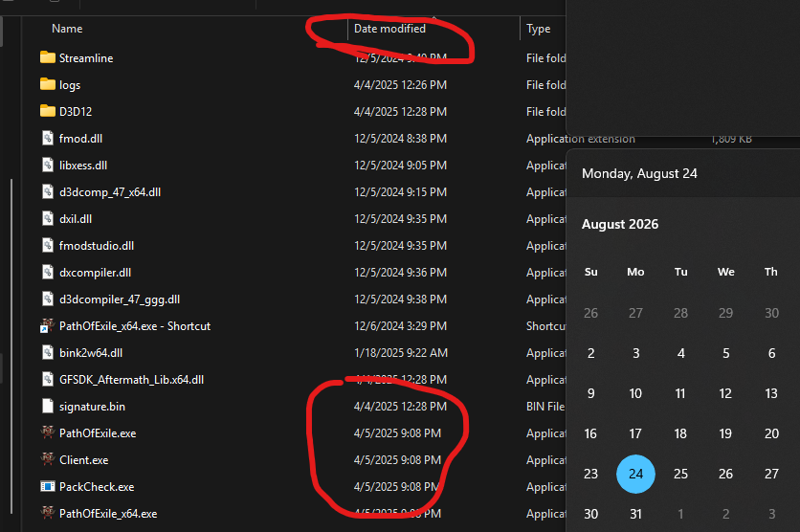
Task: Sort files by the Name column
Action: pyautogui.click(x=67, y=29)
